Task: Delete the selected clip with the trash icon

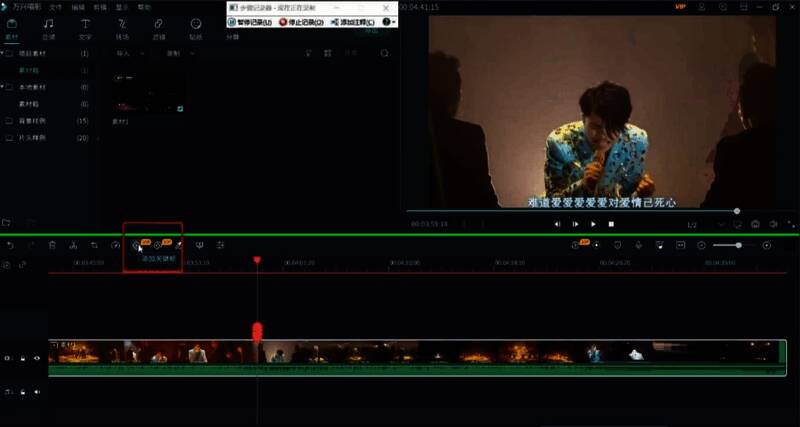Action: tap(52, 245)
